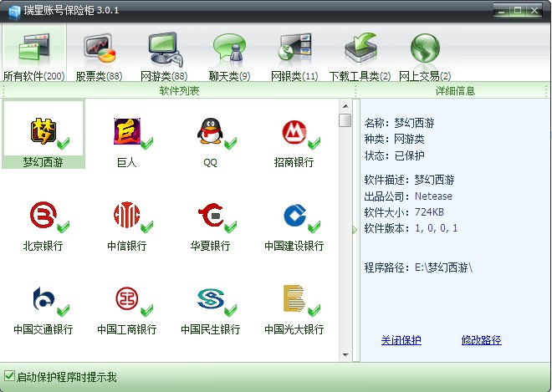The height and width of the screenshot is (392, 552).
Task: Collapse the details panel with the green arrow
Action: pos(355,230)
